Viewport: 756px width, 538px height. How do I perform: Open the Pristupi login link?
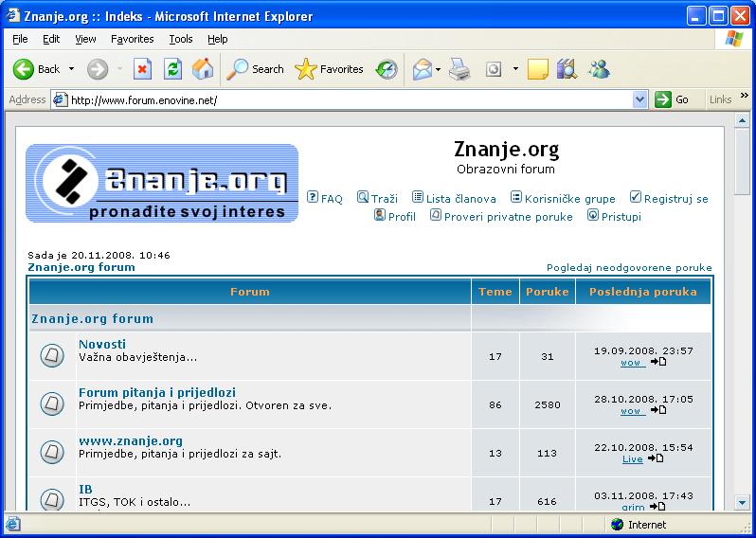621,217
